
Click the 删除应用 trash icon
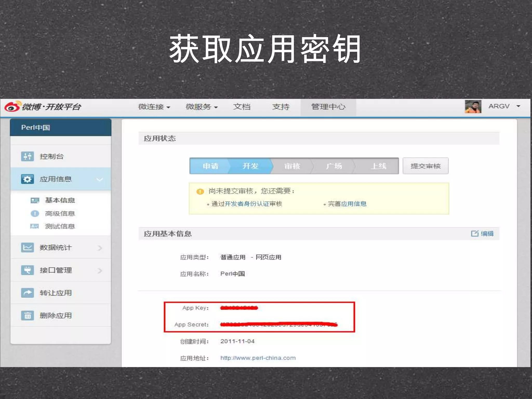pyautogui.click(x=27, y=315)
